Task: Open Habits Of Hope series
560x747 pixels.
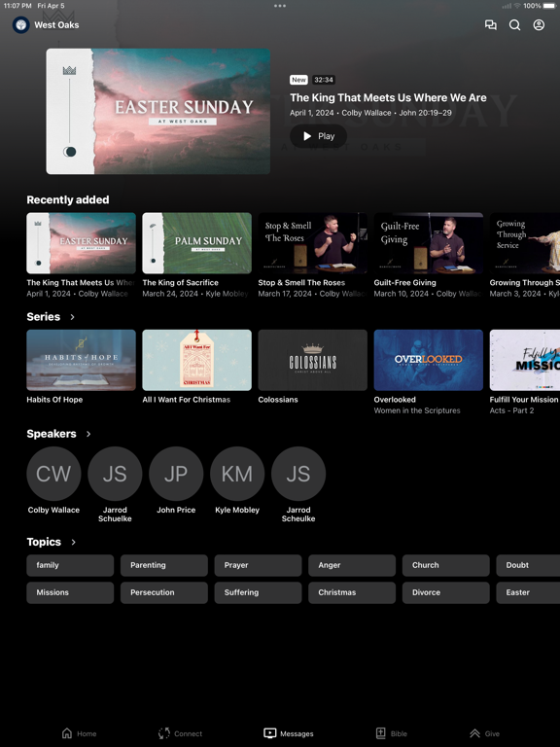Action: coord(81,360)
